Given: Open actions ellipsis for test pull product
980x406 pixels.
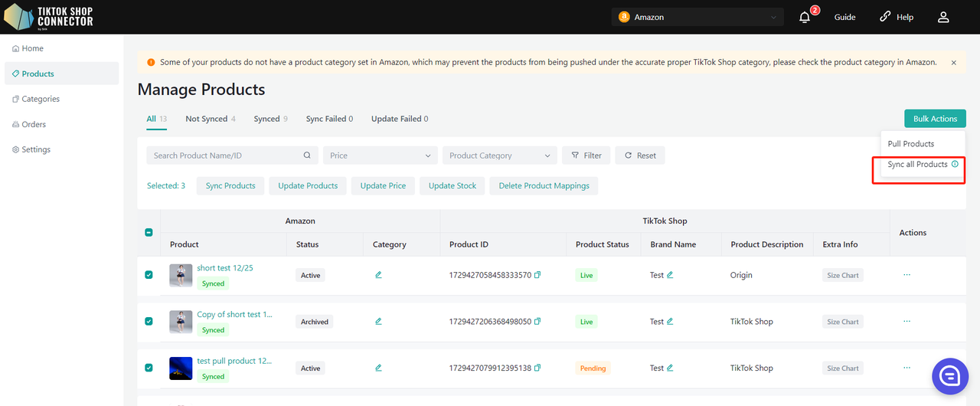Looking at the screenshot, I should (906, 368).
